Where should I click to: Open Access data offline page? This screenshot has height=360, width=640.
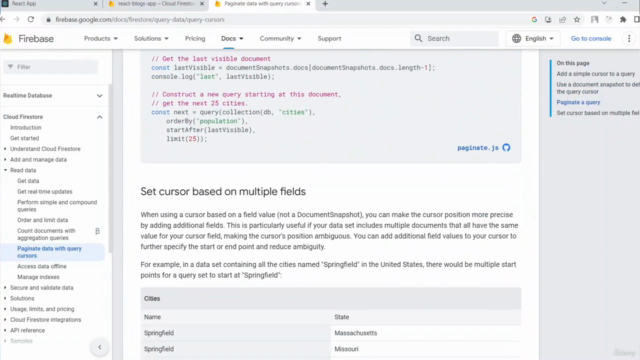(x=42, y=267)
